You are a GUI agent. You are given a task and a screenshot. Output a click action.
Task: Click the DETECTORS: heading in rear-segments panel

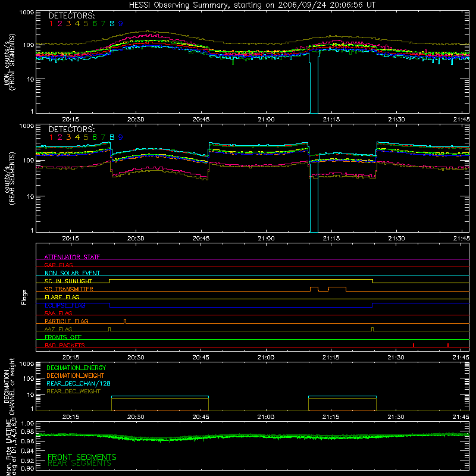72,129
